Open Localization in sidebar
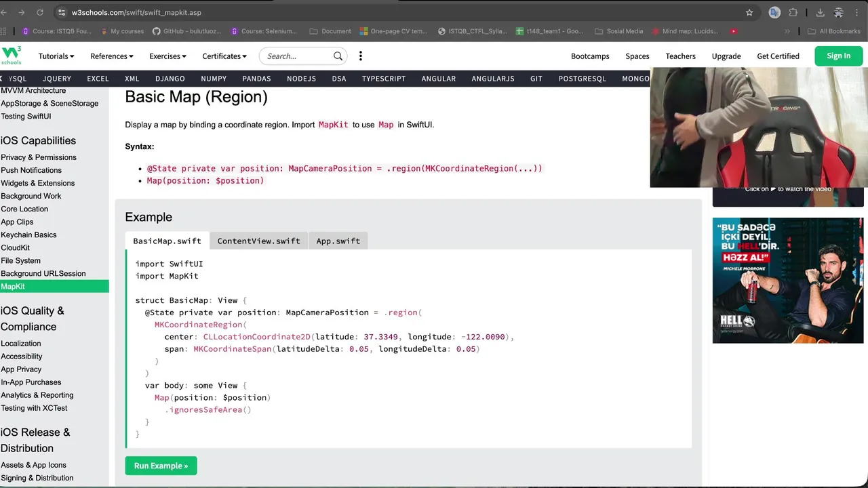868x488 pixels. [x=21, y=344]
